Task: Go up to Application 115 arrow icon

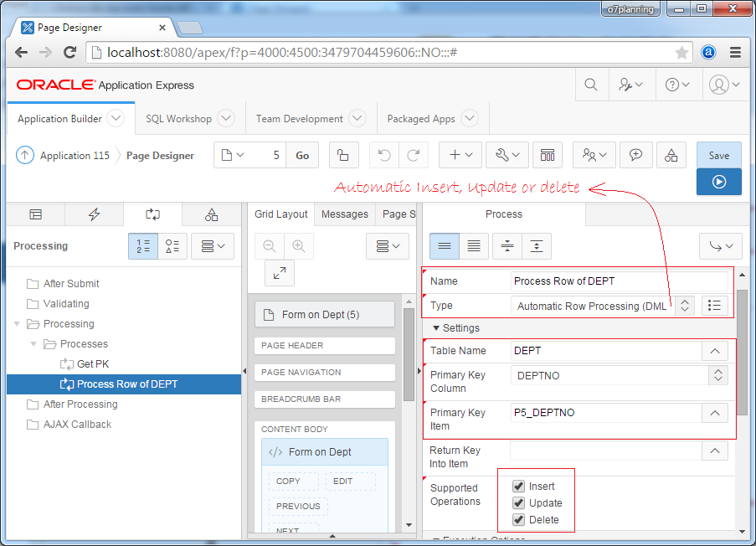Action: pos(25,155)
